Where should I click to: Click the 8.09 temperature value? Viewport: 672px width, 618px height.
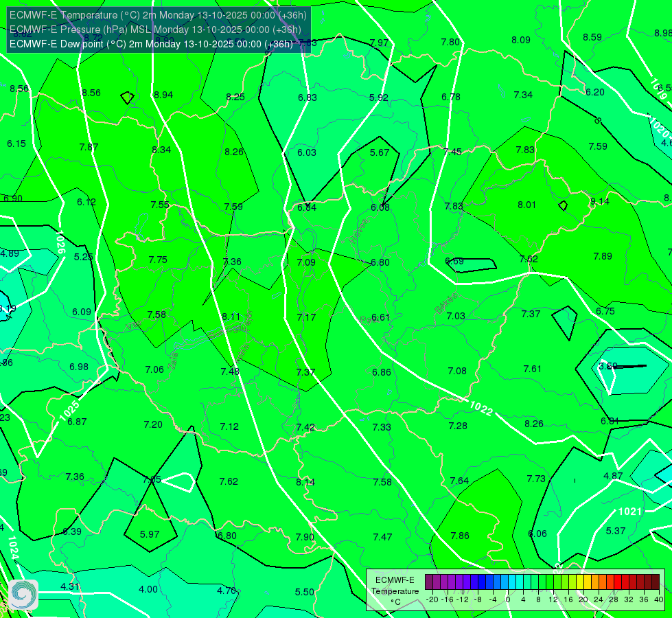click(521, 40)
